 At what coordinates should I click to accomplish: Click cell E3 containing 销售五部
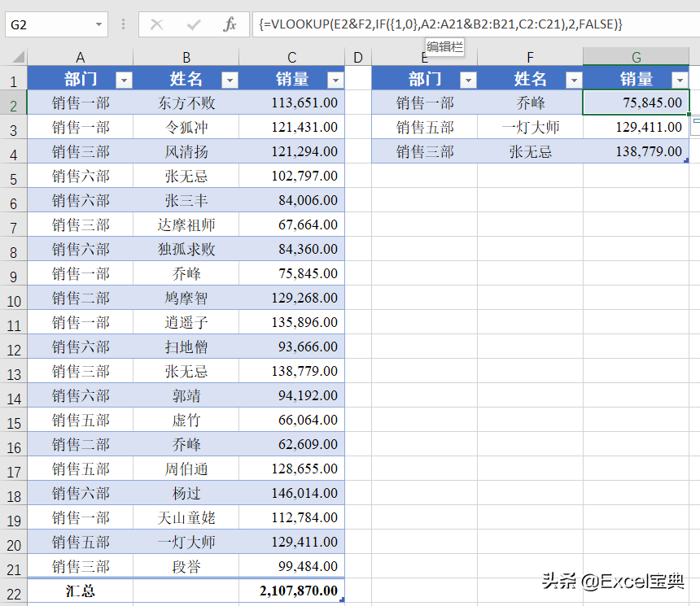tap(425, 127)
